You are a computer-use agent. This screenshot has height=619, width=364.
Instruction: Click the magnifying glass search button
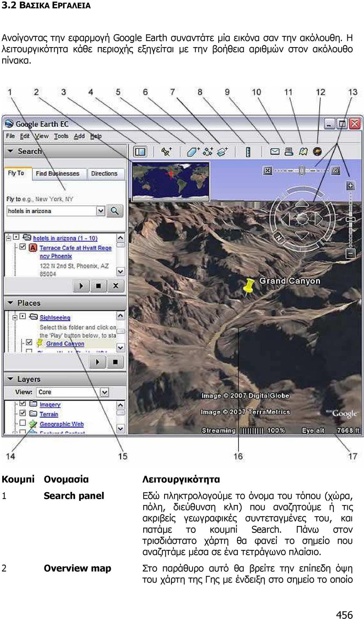click(115, 211)
